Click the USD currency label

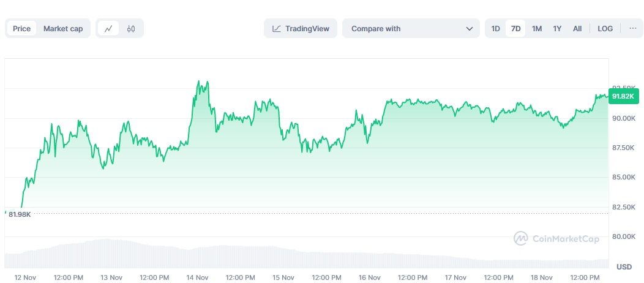click(x=624, y=267)
